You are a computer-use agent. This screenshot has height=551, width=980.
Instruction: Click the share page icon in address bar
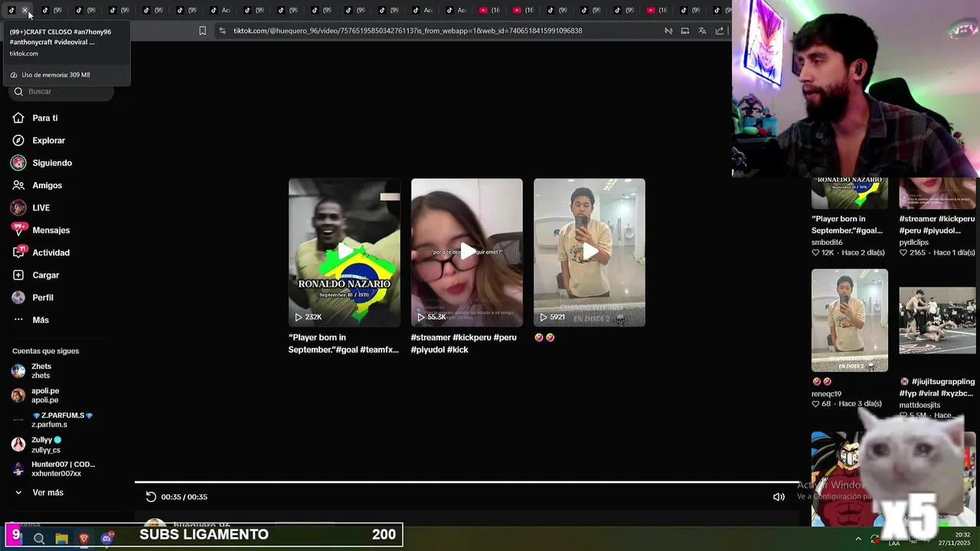point(720,31)
